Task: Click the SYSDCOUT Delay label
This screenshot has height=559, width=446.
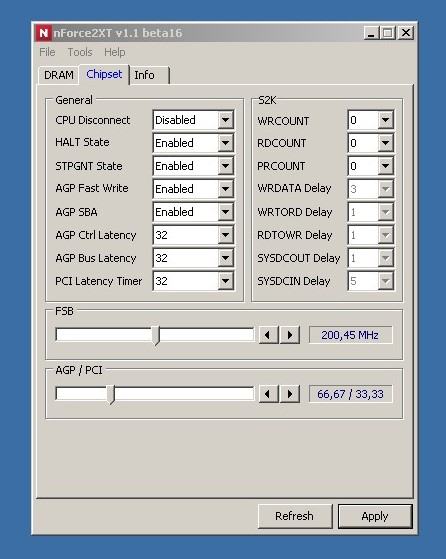Action: (298, 258)
